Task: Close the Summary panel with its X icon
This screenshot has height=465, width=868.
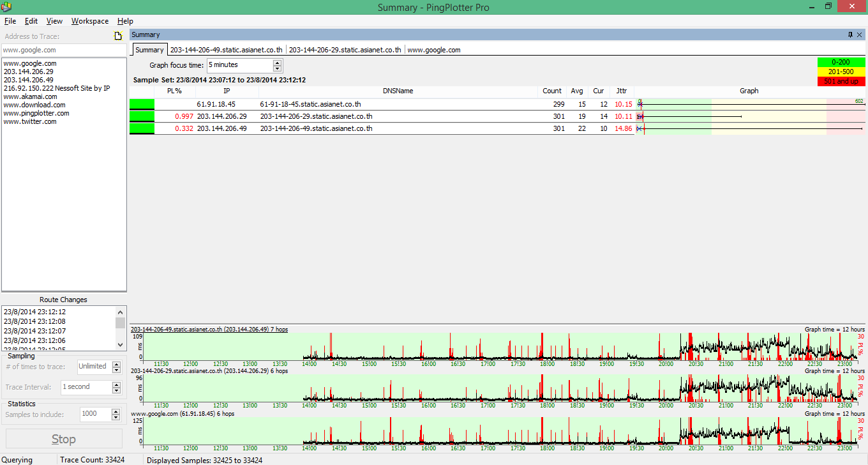Action: 860,34
